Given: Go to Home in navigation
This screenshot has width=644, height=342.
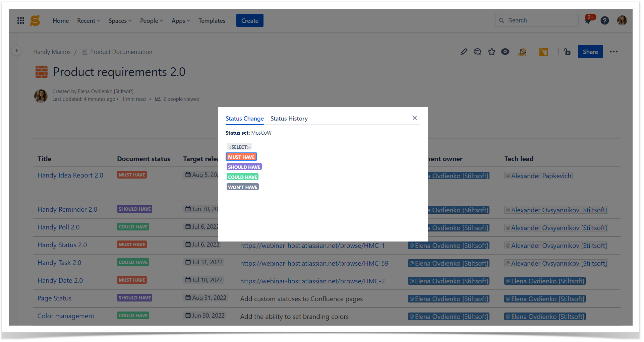Looking at the screenshot, I should click(x=61, y=21).
